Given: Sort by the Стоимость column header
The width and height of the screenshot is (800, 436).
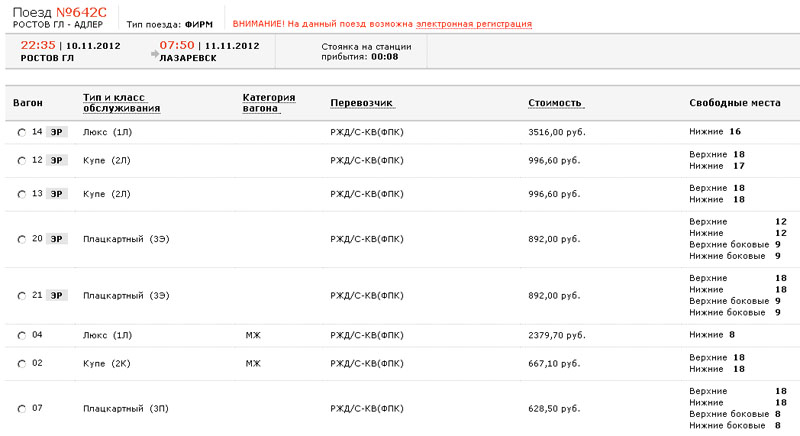Looking at the screenshot, I should click(555, 104).
